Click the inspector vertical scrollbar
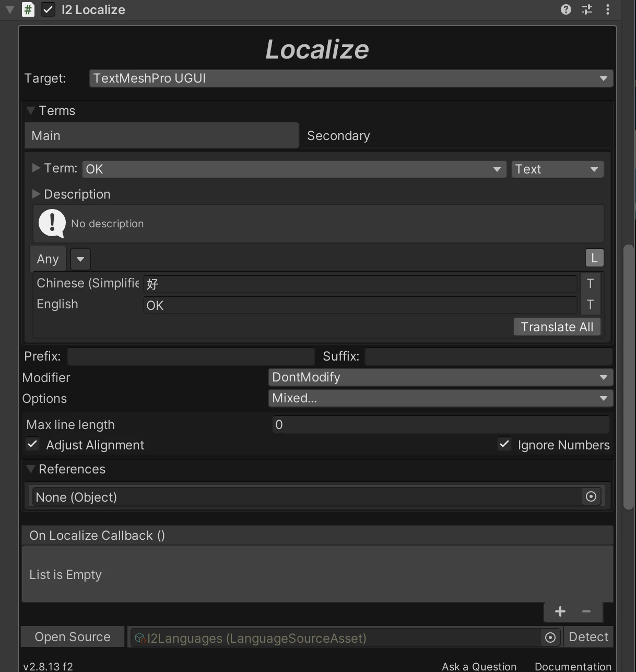This screenshot has width=636, height=672. [629, 377]
